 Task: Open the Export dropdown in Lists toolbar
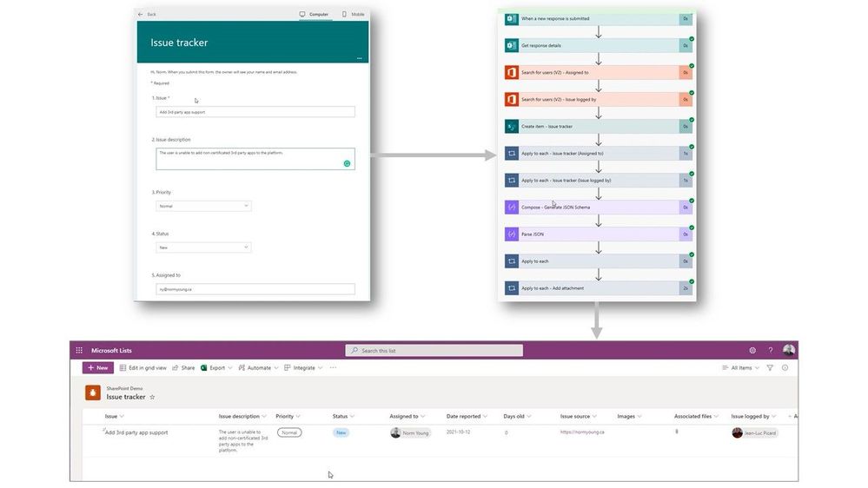click(216, 367)
